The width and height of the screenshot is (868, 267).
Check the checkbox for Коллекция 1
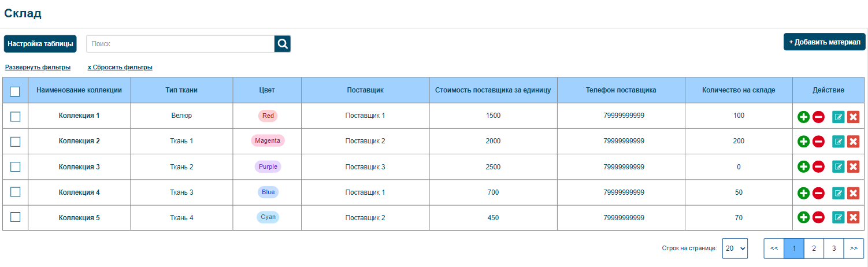point(15,116)
